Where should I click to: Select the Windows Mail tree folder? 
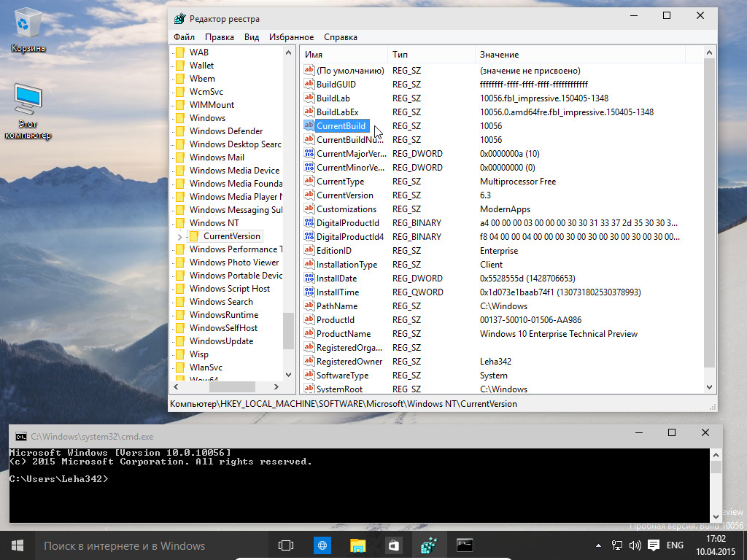pyautogui.click(x=217, y=157)
